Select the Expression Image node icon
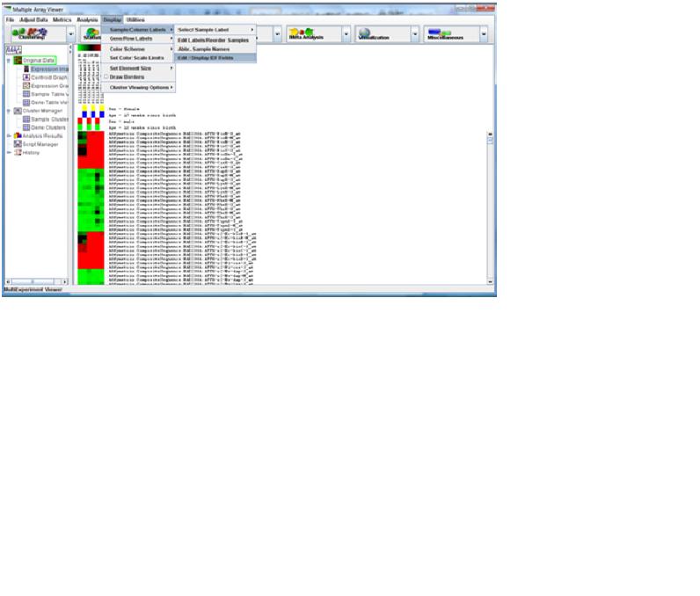The height and width of the screenshot is (596, 700). pos(26,69)
